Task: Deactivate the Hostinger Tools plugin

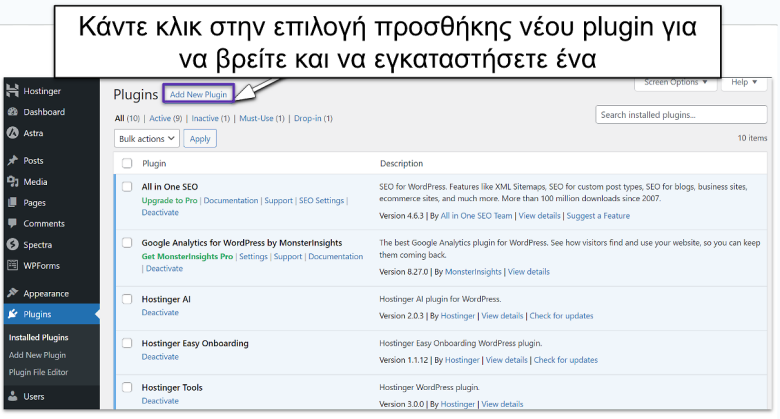Action: point(160,401)
